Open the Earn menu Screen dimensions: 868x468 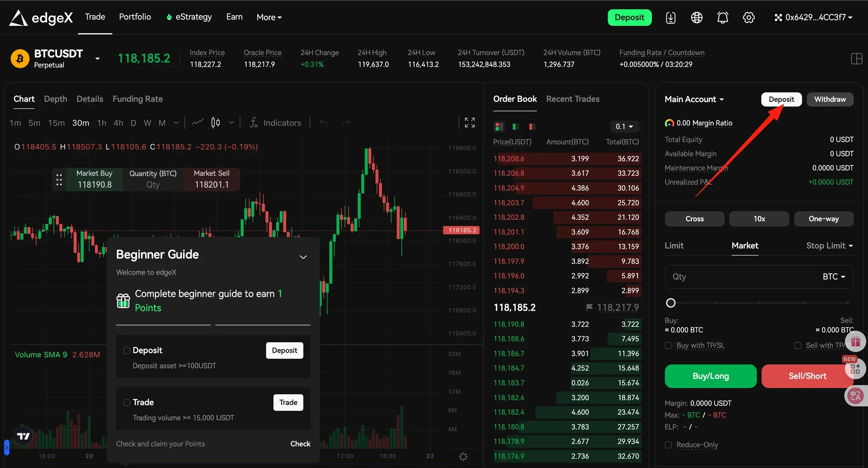coord(234,17)
